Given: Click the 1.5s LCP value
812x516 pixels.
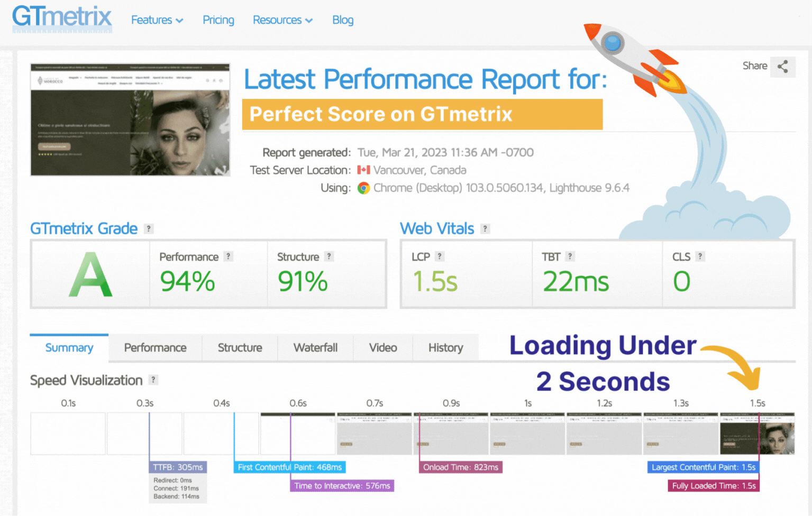Looking at the screenshot, I should tap(435, 281).
